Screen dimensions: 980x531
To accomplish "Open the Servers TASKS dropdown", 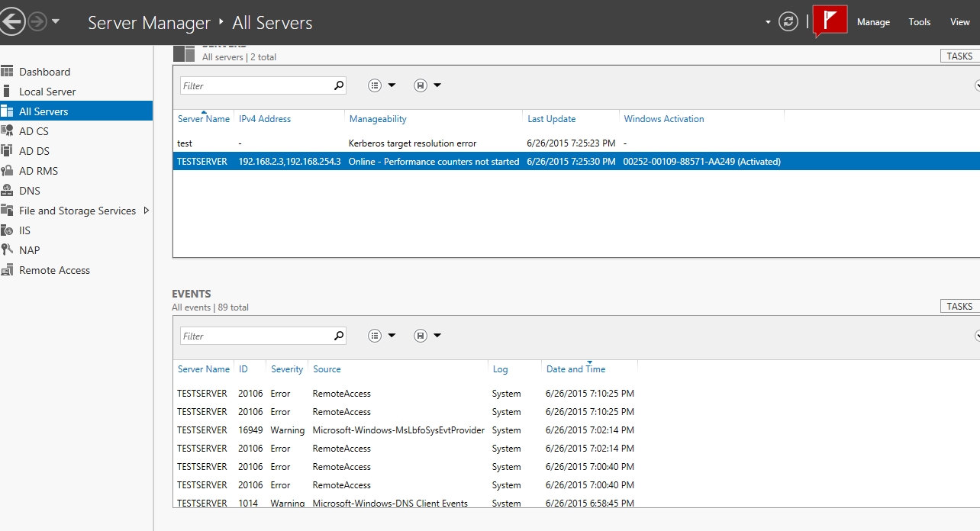I will [x=959, y=56].
